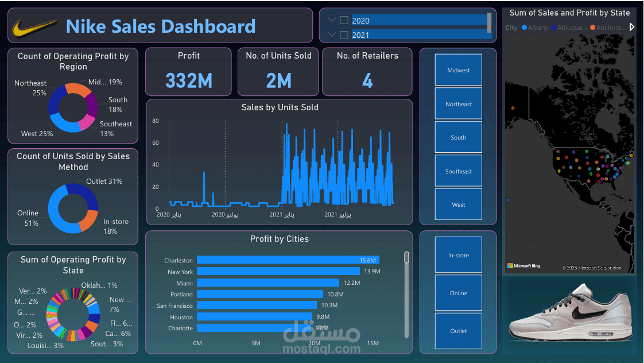The width and height of the screenshot is (644, 363).
Task: Expand the 2021 slicer chevron
Action: coord(331,35)
